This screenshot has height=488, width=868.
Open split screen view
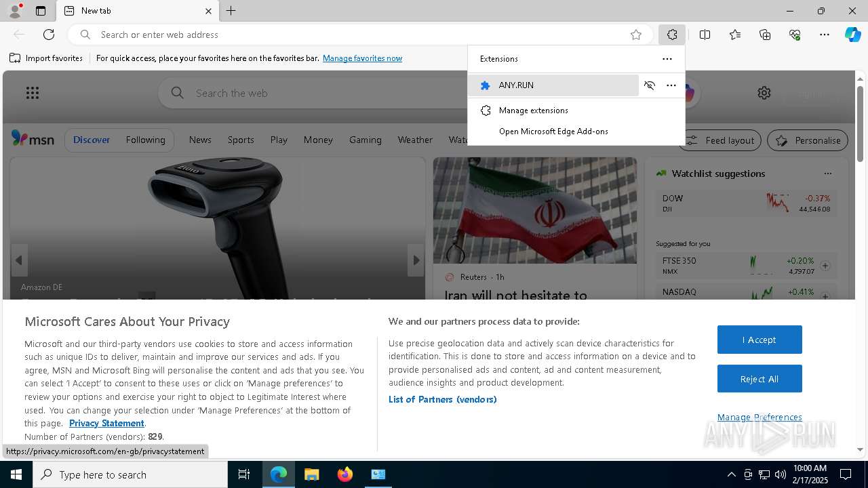coord(705,35)
